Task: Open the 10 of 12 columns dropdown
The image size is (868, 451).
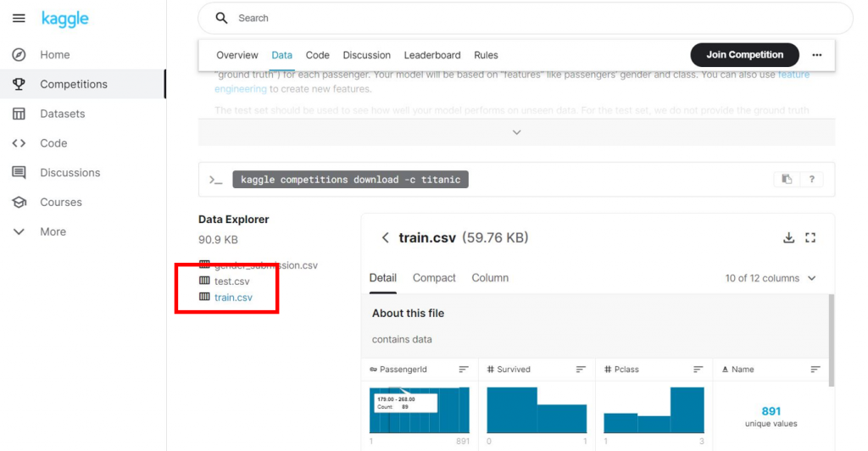Action: point(771,278)
